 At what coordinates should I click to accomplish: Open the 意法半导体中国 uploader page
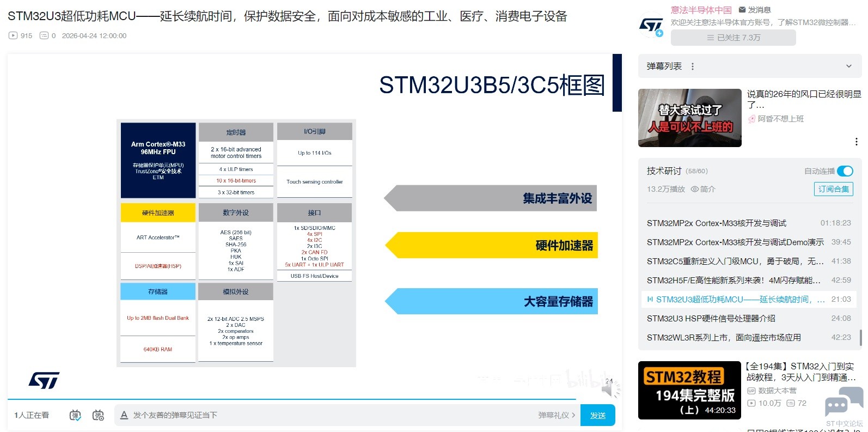point(701,10)
